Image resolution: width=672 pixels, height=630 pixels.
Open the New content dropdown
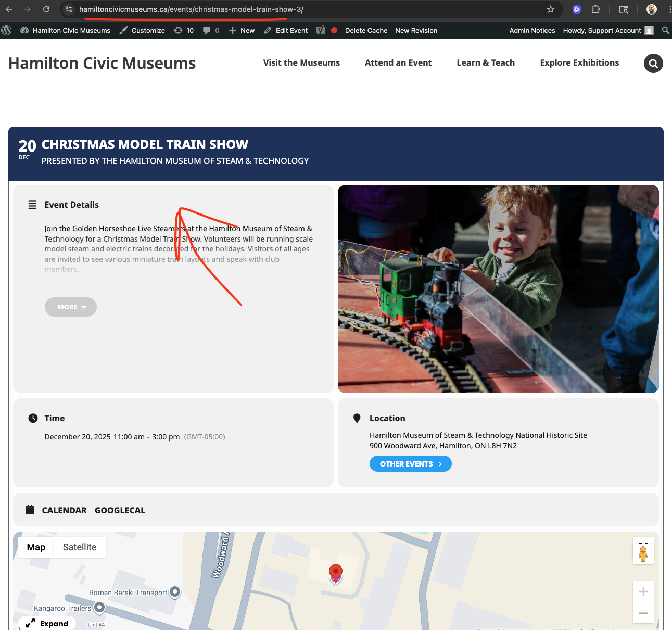tap(242, 30)
